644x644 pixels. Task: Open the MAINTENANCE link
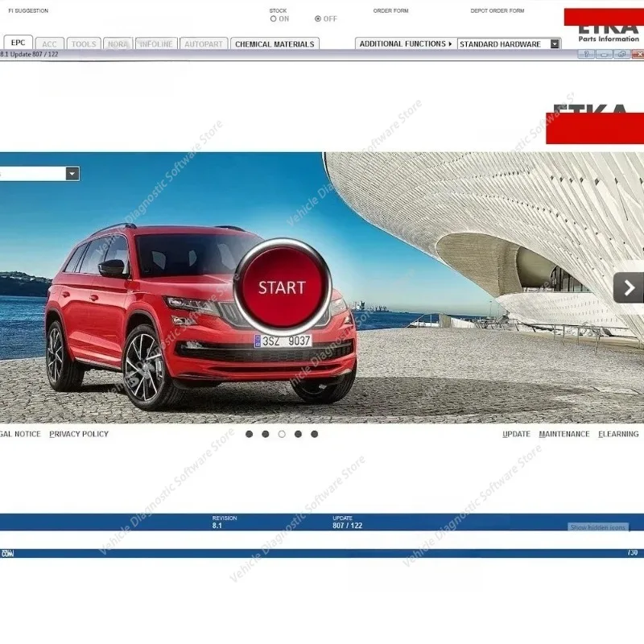click(x=564, y=433)
